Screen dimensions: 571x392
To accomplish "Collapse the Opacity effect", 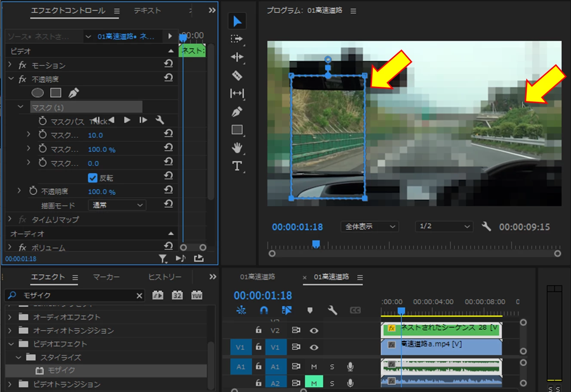I will pyautogui.click(x=11, y=79).
